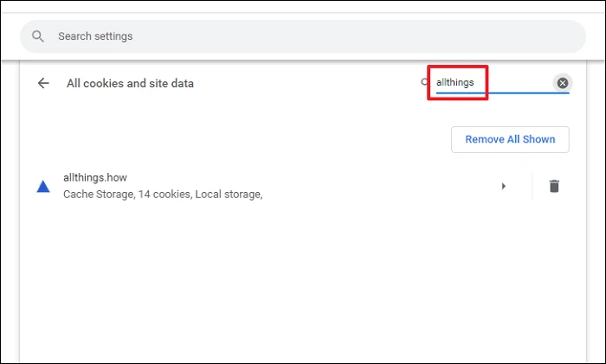Click Remove All Shown button
Image resolution: width=606 pixels, height=364 pixels.
click(x=510, y=139)
